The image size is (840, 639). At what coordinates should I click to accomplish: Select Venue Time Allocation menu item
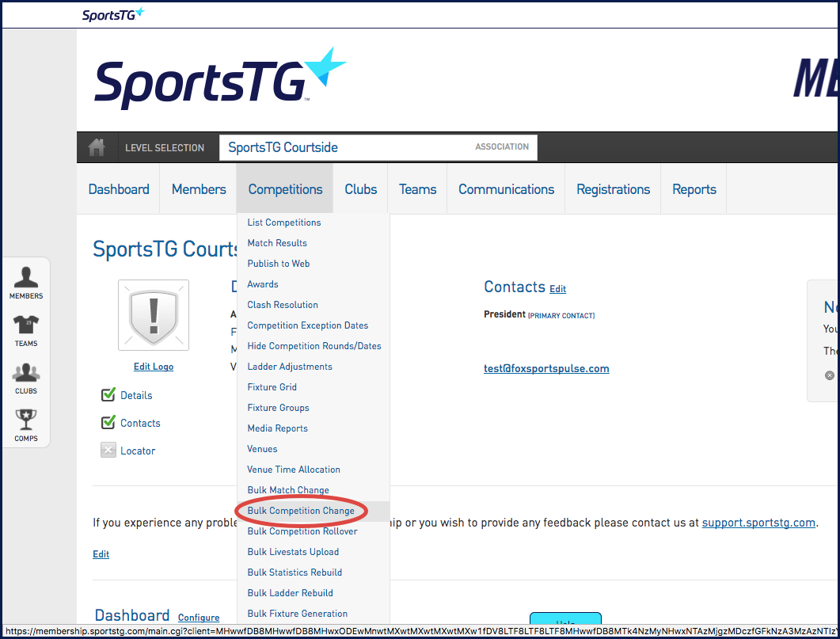coord(294,470)
